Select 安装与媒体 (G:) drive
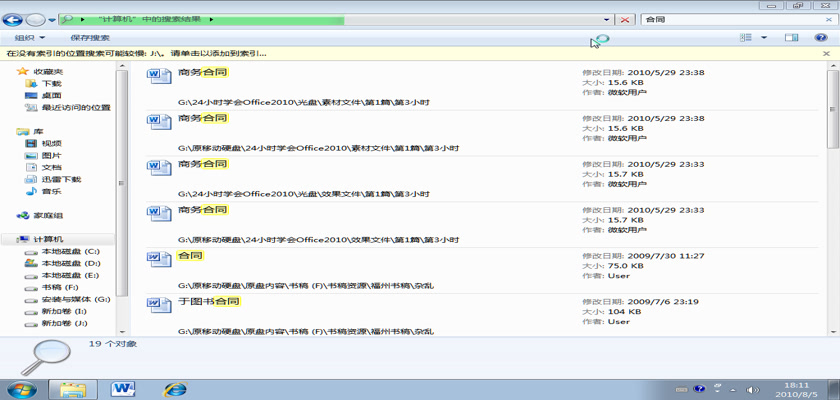840x400 pixels. pyautogui.click(x=75, y=299)
